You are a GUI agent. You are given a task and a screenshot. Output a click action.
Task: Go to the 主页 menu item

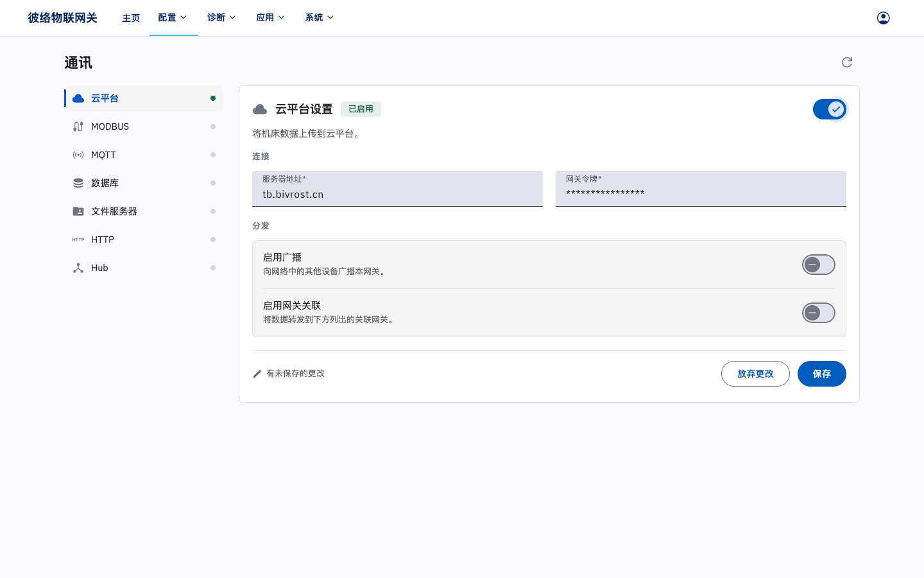[131, 18]
